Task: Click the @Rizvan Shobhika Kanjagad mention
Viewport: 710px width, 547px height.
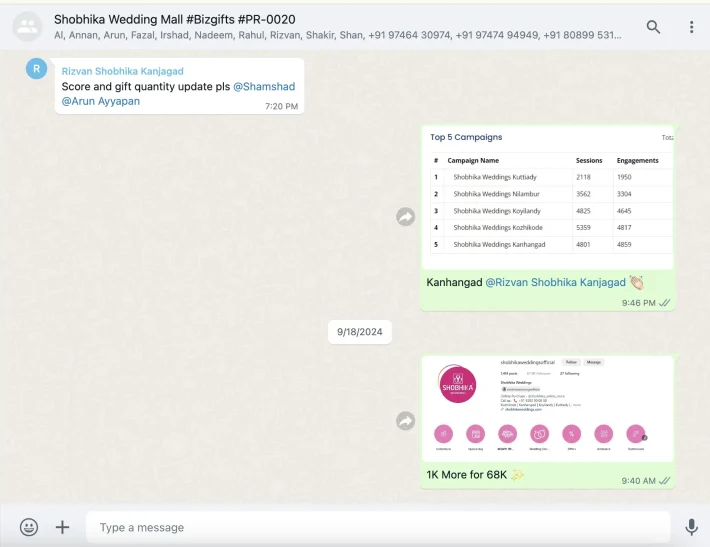Action: pos(555,283)
